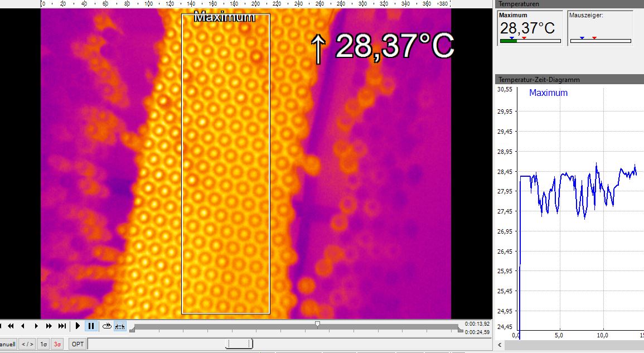Select the 1σ scaling button
This screenshot has height=353, width=644.
pos(43,344)
